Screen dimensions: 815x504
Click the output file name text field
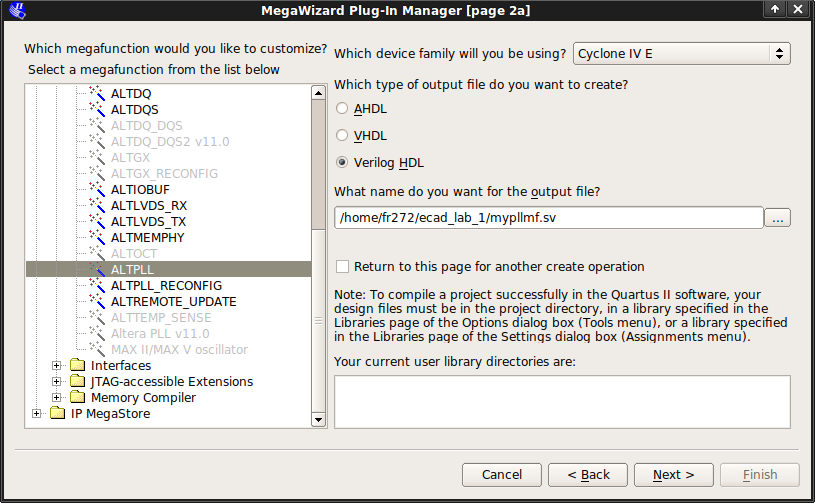pyautogui.click(x=549, y=217)
